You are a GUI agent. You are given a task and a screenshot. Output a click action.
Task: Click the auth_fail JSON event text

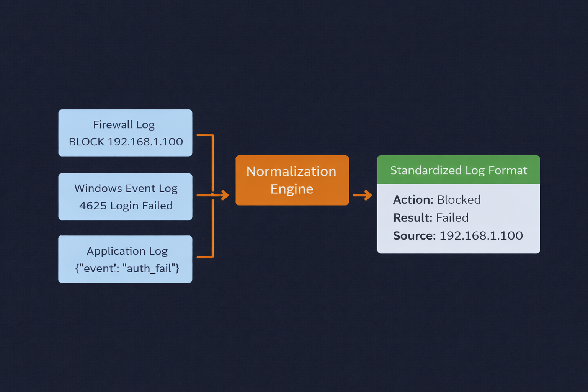tap(127, 268)
